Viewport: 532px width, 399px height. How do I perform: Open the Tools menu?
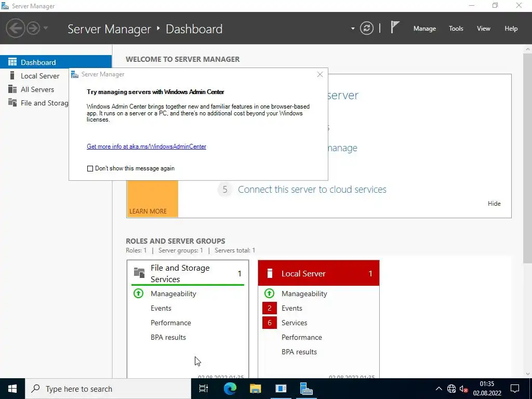coord(456,29)
